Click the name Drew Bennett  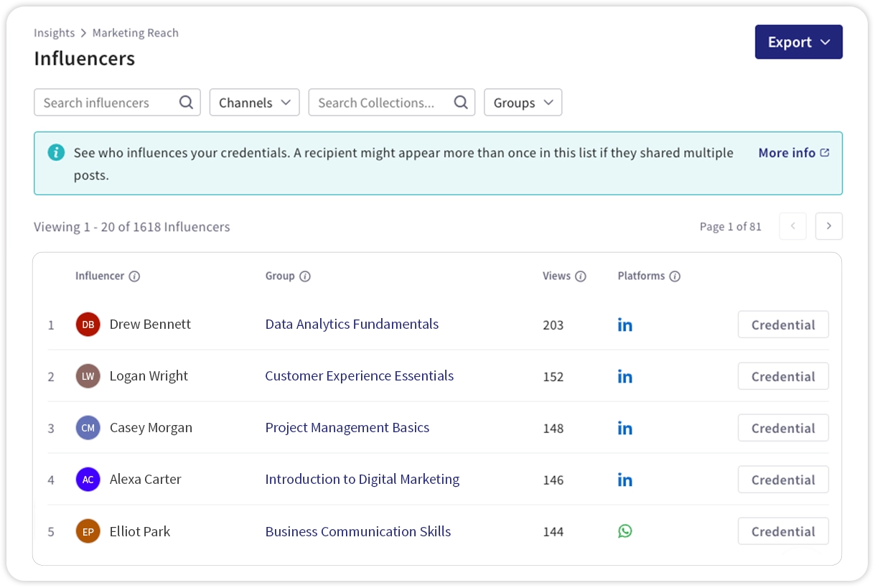150,325
